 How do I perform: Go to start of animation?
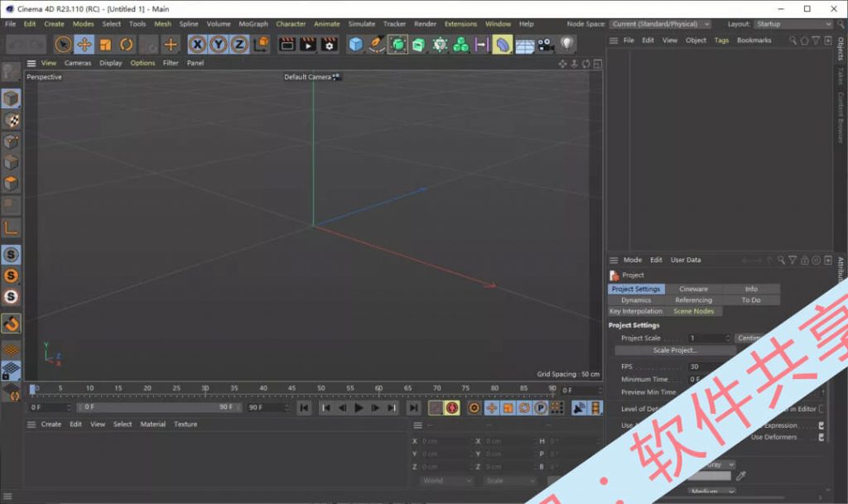point(305,408)
